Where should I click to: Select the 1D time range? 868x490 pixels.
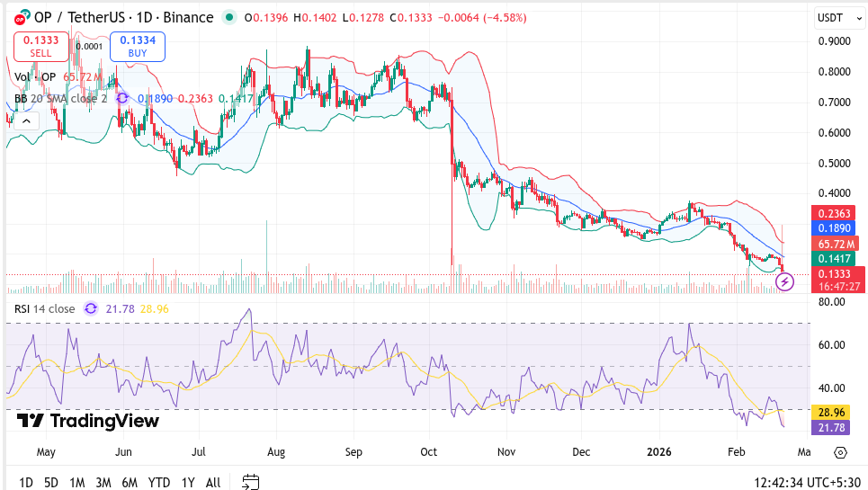click(26, 482)
